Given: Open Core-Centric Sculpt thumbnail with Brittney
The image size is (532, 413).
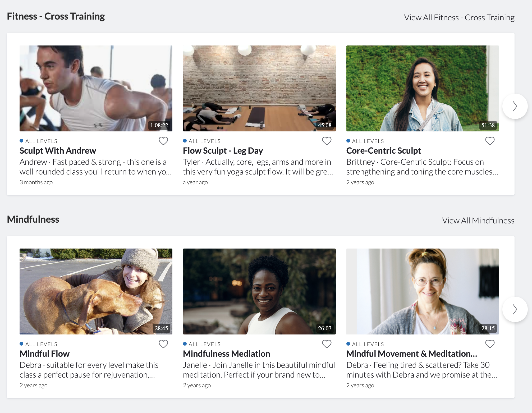Looking at the screenshot, I should click(x=423, y=88).
